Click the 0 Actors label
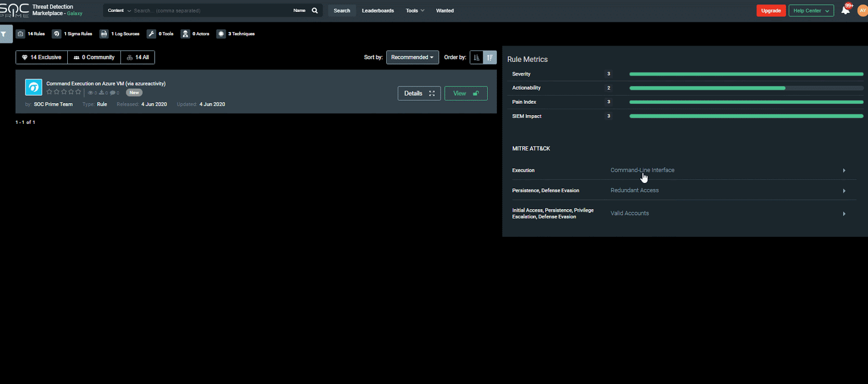The width and height of the screenshot is (868, 384). (x=201, y=34)
